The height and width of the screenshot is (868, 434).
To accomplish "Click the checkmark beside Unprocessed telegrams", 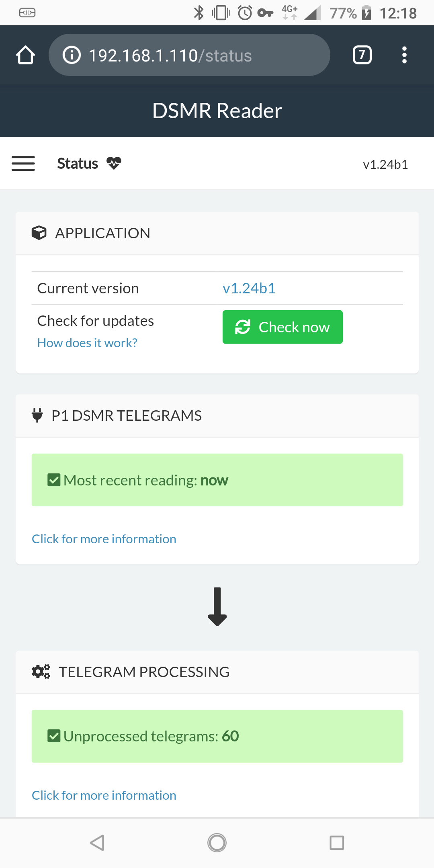I will (54, 736).
